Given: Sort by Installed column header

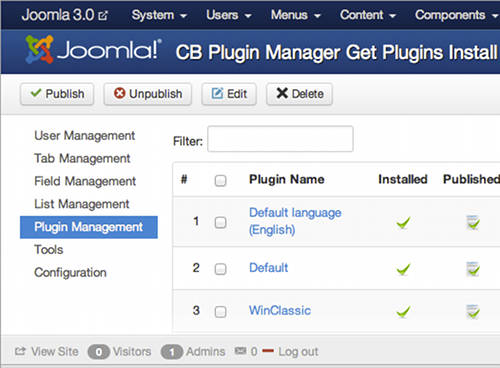Looking at the screenshot, I should click(403, 179).
